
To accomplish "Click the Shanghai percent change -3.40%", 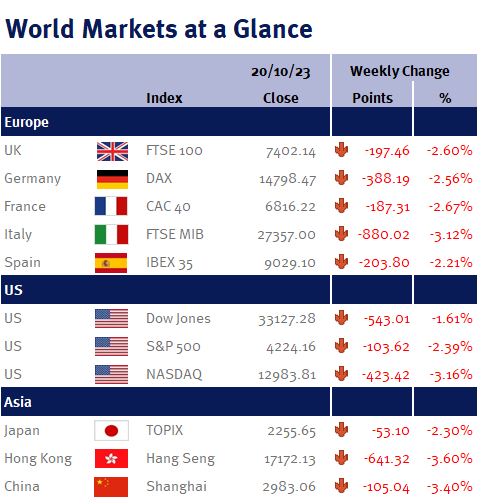I will [x=450, y=487].
